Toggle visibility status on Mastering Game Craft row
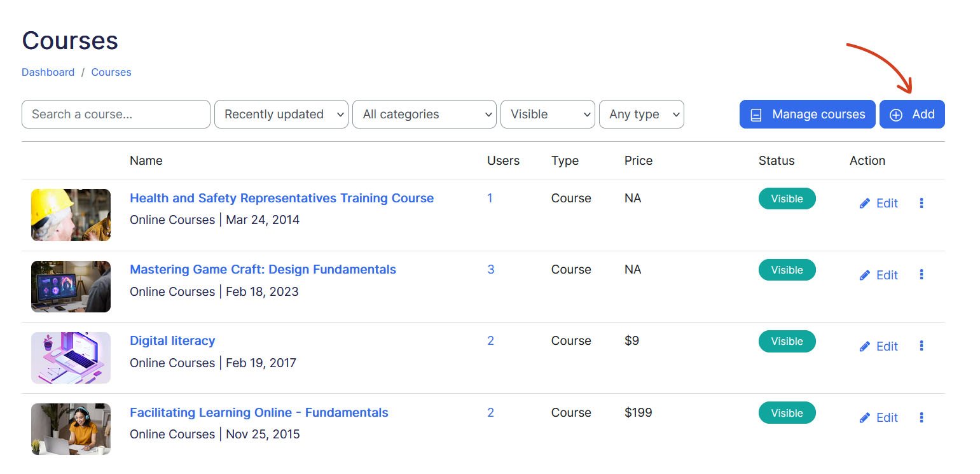980x474 pixels. (787, 270)
